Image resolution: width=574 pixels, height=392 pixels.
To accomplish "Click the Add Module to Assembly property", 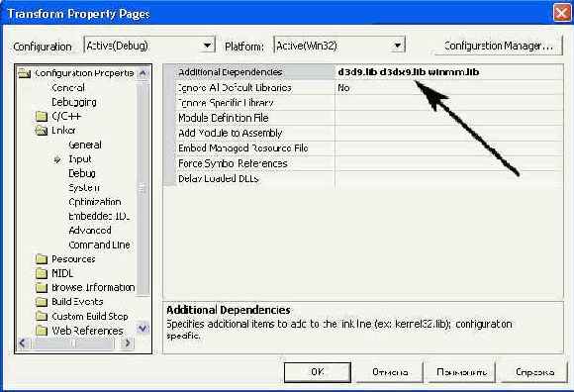I will (x=231, y=133).
